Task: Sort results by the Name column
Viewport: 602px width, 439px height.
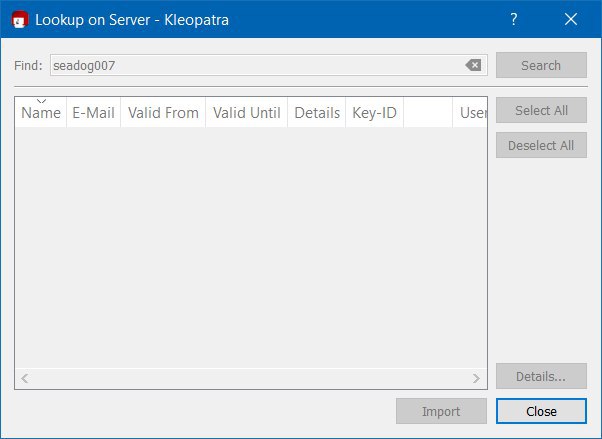Action: (41, 113)
